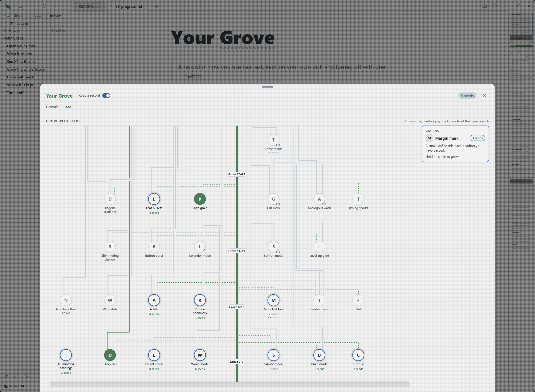Select the Page grain circle node
535x392 pixels.
click(200, 199)
